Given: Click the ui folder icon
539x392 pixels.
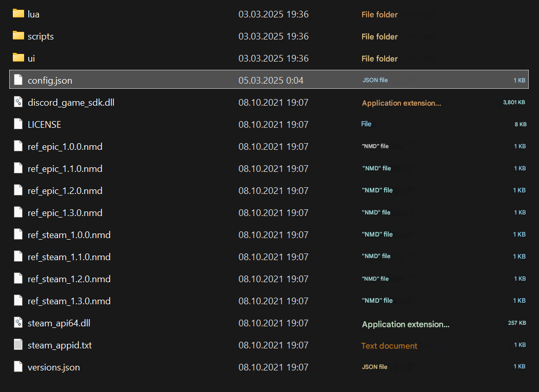Looking at the screenshot, I should coord(18,58).
